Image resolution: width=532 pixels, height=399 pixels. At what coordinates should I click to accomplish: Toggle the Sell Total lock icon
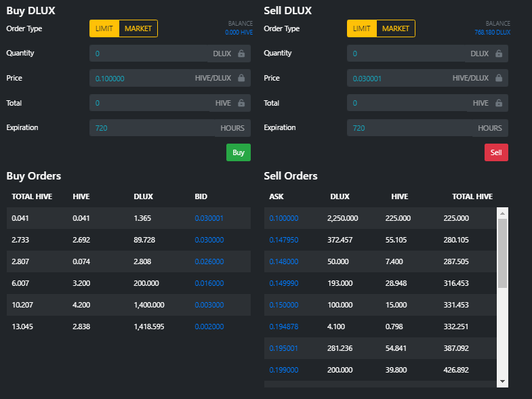click(x=499, y=103)
